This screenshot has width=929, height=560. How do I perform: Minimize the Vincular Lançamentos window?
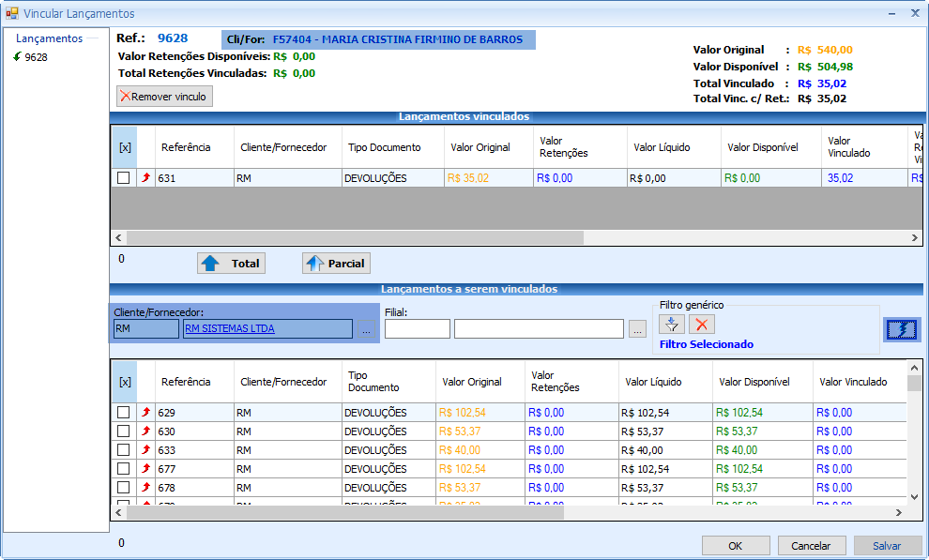pyautogui.click(x=891, y=13)
